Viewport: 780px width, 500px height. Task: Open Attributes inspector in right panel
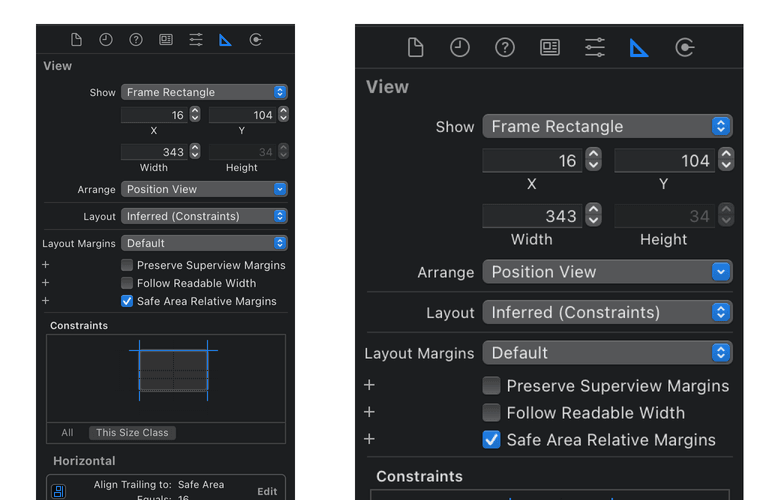[595, 48]
